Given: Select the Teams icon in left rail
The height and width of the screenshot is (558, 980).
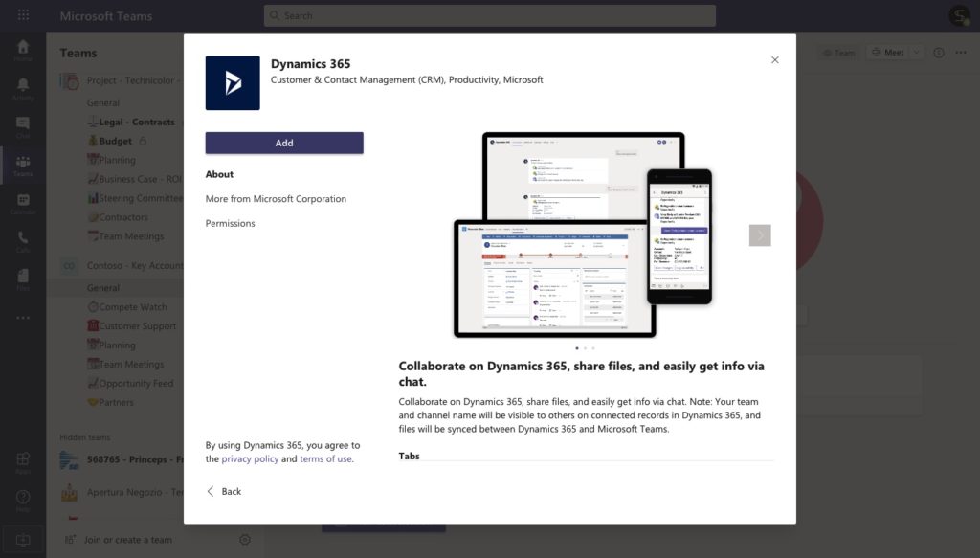Looking at the screenshot, I should (23, 166).
